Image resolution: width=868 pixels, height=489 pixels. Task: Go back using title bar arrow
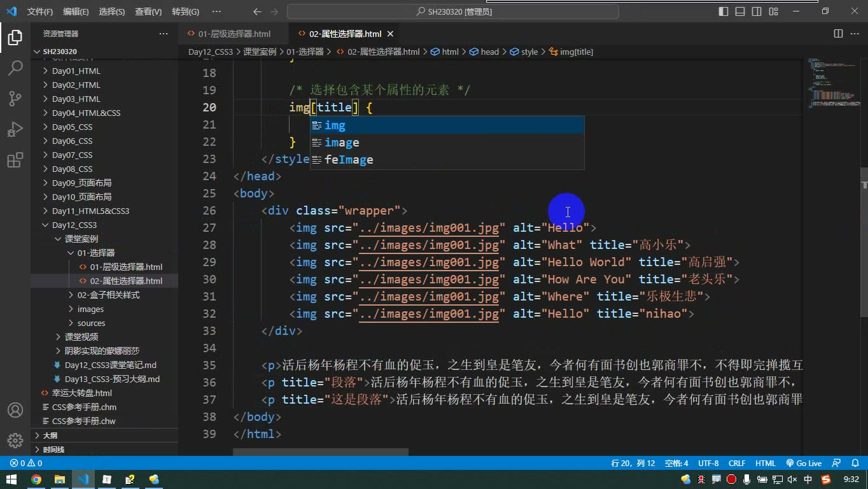click(x=257, y=11)
